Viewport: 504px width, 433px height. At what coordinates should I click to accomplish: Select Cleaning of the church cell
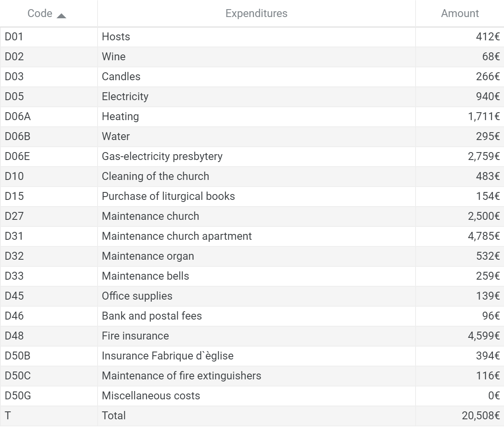tap(256, 176)
